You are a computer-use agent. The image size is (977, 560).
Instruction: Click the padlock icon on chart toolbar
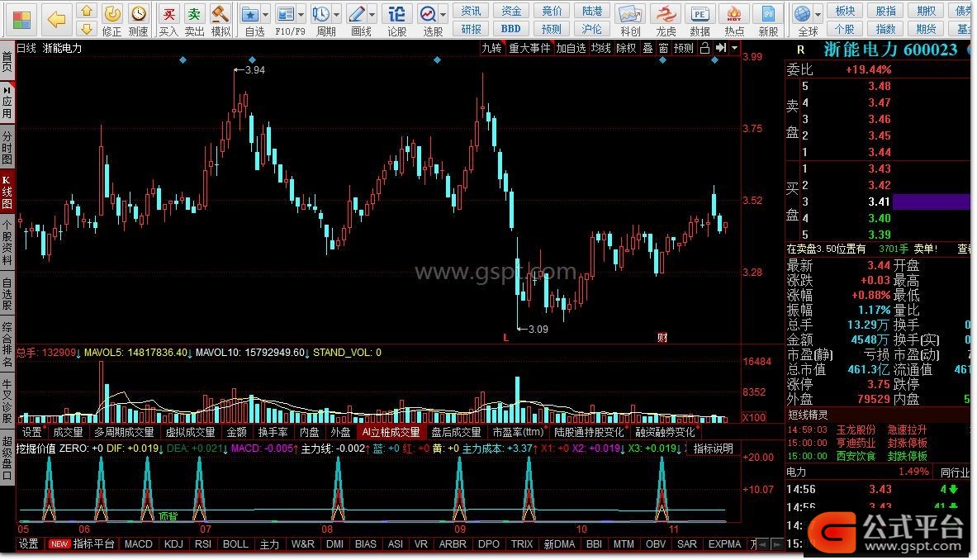pos(704,48)
